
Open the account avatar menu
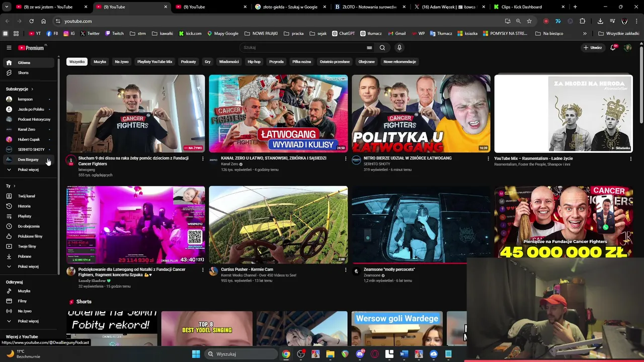(627, 48)
